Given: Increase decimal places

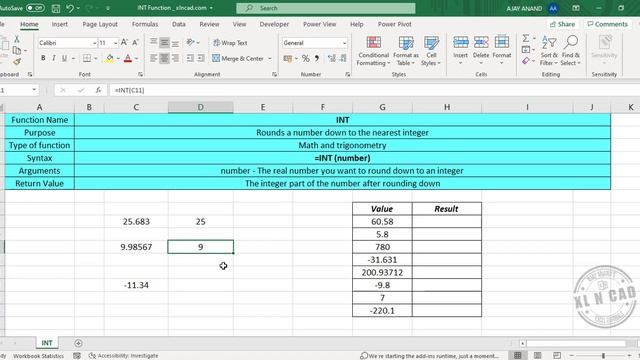Looking at the screenshot, I should (x=331, y=58).
